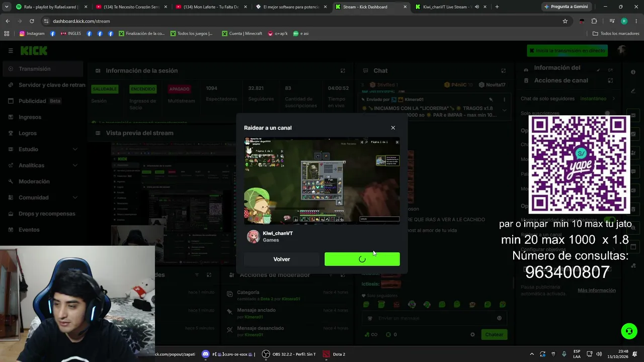644x362 pixels.
Task: Expand the Chat panel to fullscreen
Action: click(x=503, y=71)
